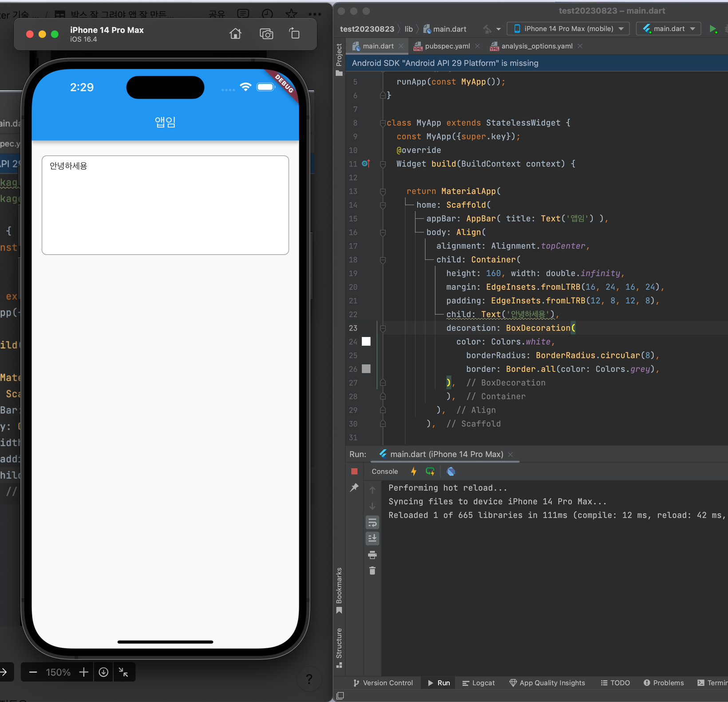Print the console output

[372, 555]
